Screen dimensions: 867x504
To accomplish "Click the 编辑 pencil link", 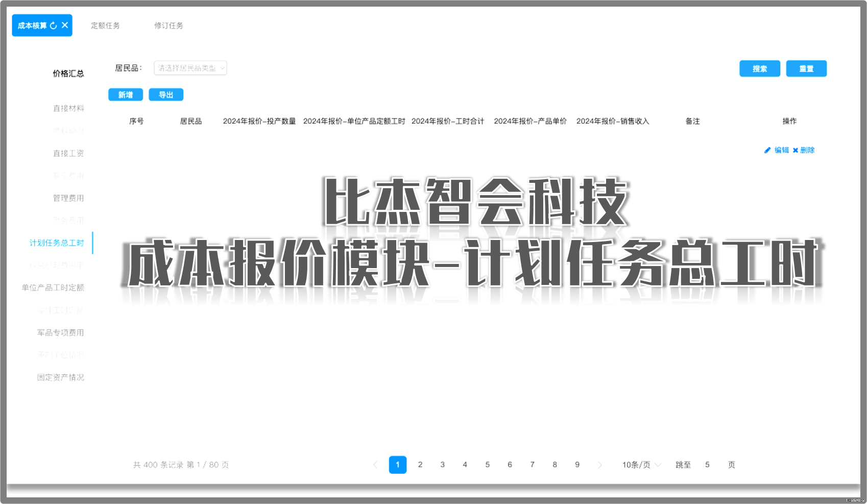I will click(x=777, y=150).
